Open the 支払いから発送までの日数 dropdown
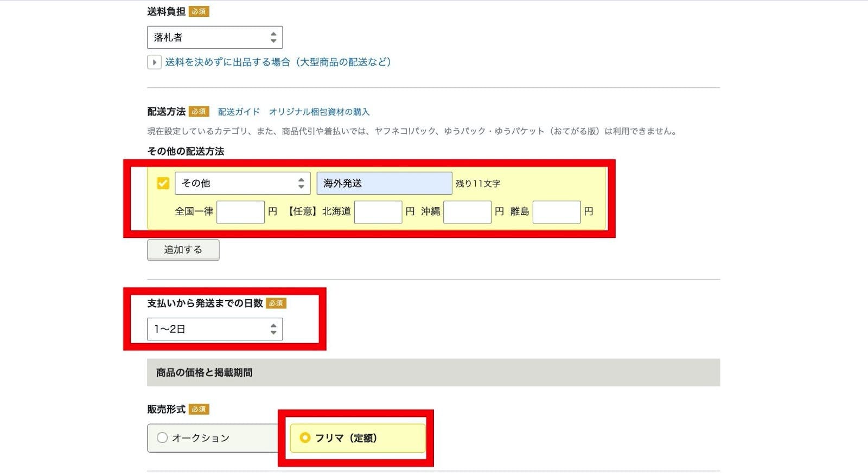 tap(214, 329)
